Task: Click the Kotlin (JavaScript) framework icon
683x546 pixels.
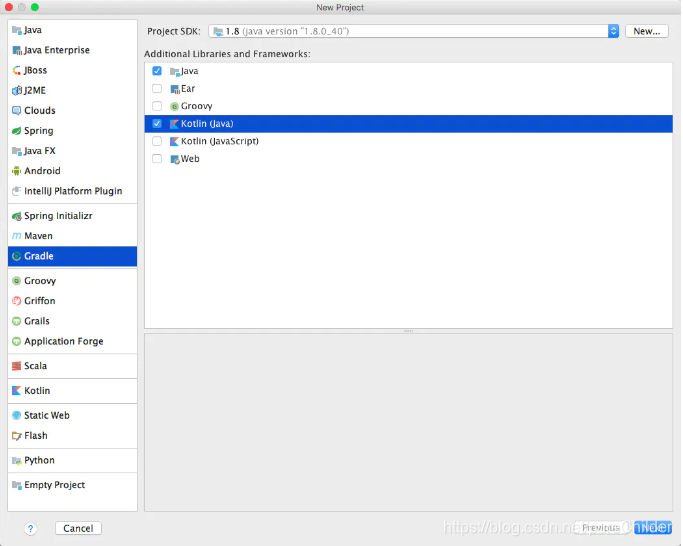Action: 174,141
